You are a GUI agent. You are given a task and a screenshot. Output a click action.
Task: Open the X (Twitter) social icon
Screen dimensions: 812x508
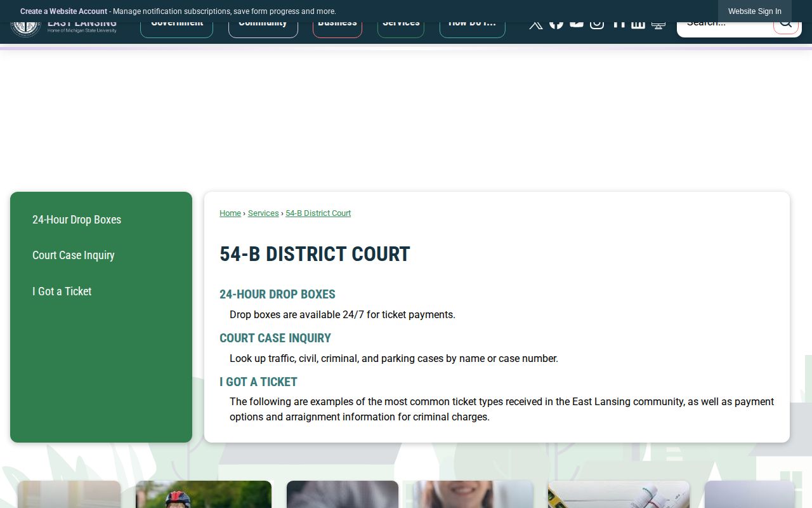pyautogui.click(x=536, y=25)
